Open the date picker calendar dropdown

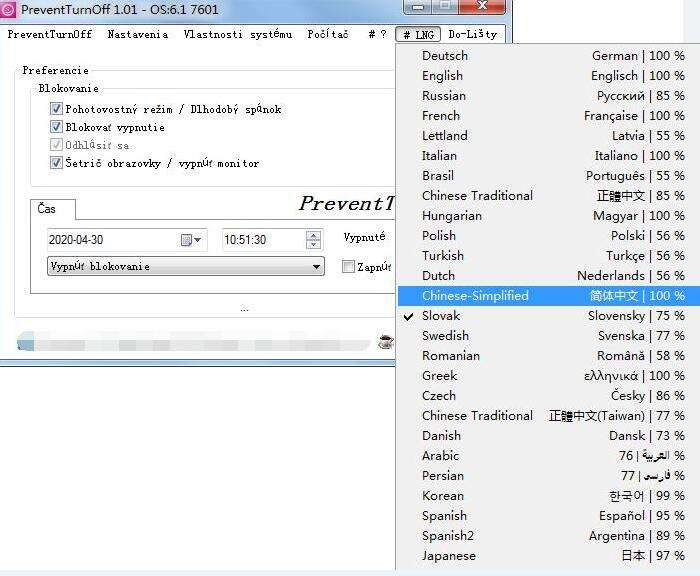coord(191,240)
